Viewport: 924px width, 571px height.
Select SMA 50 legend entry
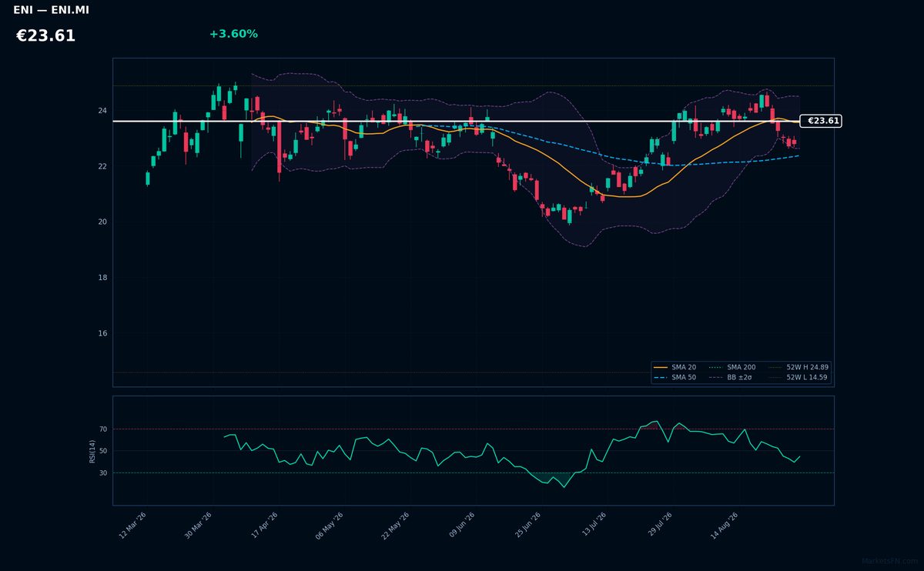coord(675,378)
